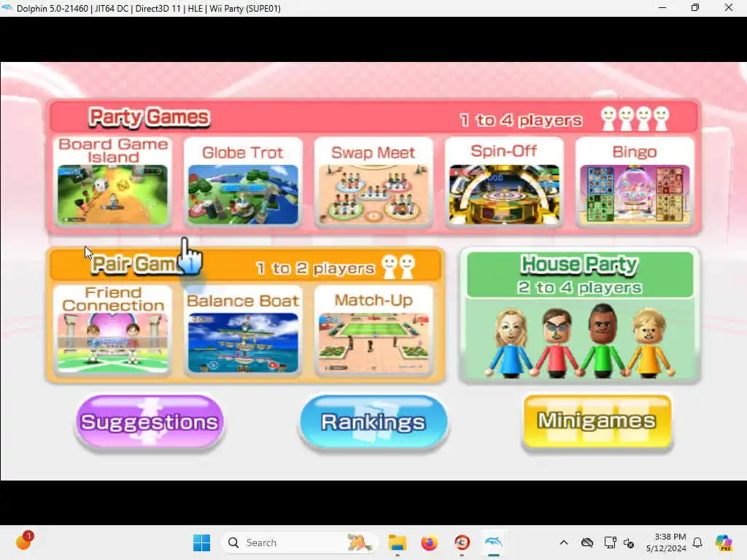
Task: Click the '2 to 4 players' text
Action: (579, 287)
